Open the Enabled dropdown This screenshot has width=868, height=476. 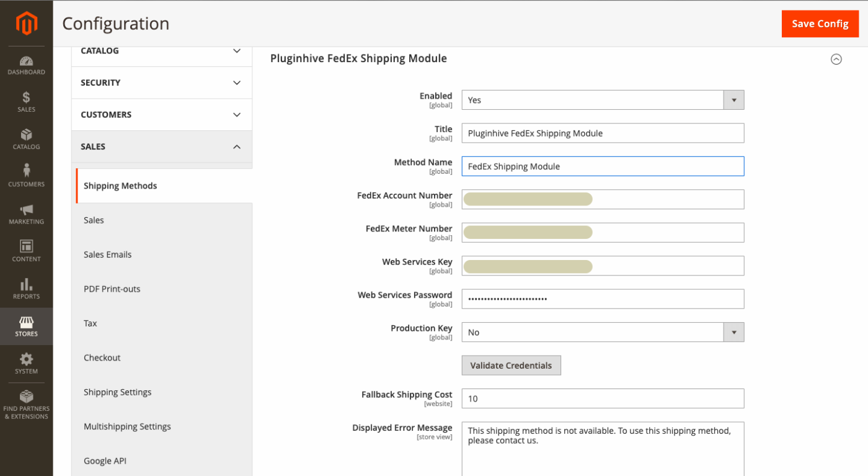point(603,100)
